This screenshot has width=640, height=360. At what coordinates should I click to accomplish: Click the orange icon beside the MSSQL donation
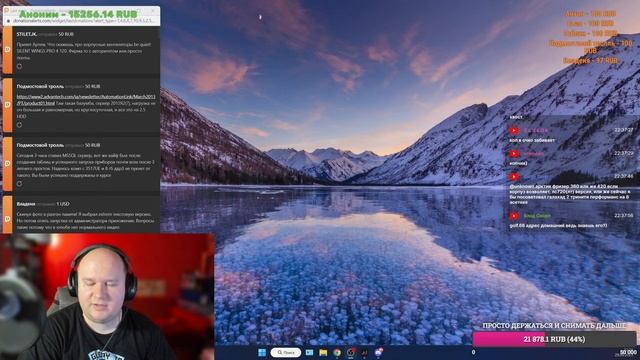pos(7,164)
